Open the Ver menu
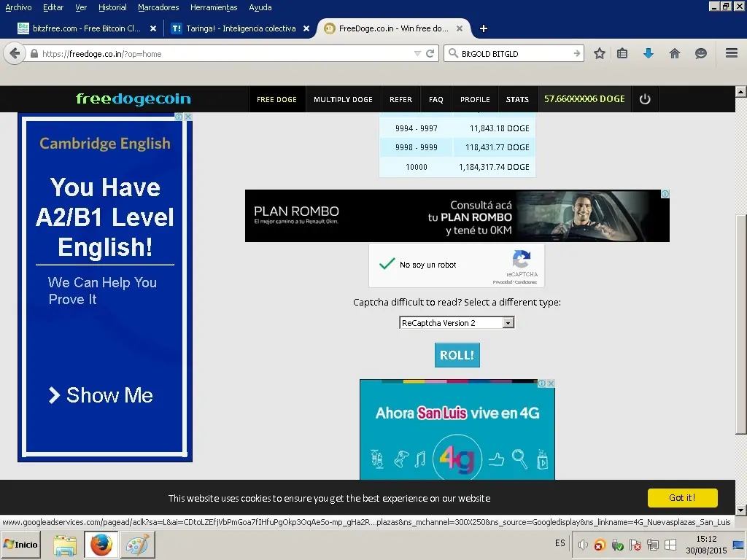 [81, 7]
